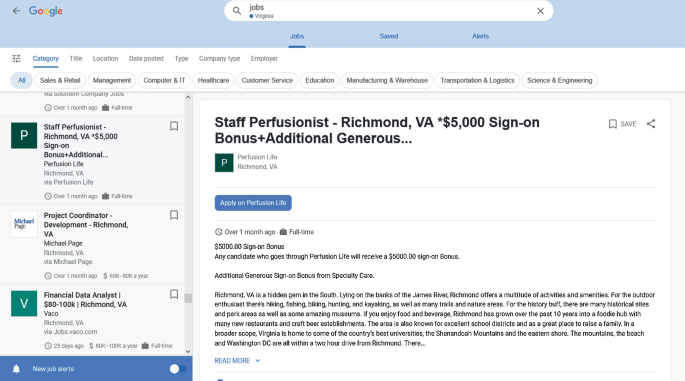This screenshot has width=685, height=381.
Task: Clear the search with the X icon
Action: pyautogui.click(x=540, y=11)
